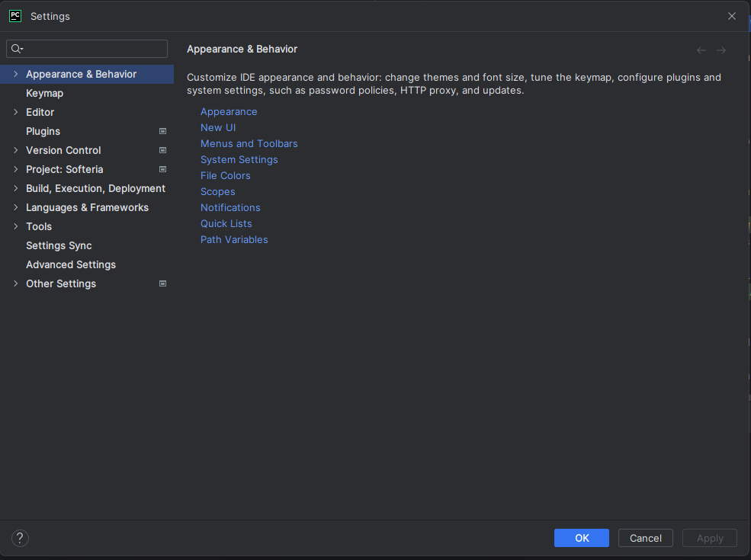Click the project-level marker icon beside Other Settings
751x560 pixels.
[162, 283]
